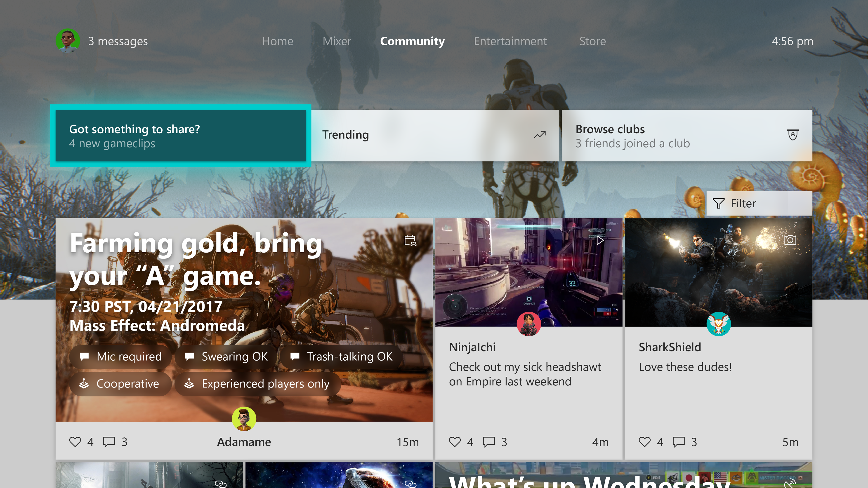
Task: Open Got something to share tile
Action: [181, 135]
